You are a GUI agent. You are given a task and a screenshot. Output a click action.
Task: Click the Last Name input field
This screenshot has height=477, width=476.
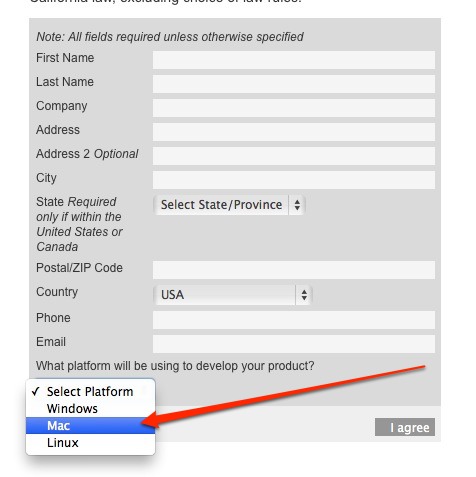(x=294, y=84)
